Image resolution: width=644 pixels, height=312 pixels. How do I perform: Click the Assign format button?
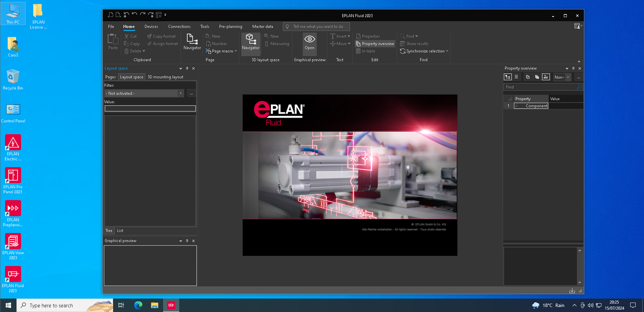pyautogui.click(x=163, y=44)
